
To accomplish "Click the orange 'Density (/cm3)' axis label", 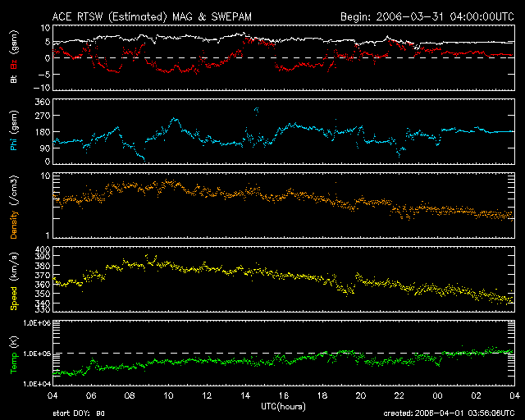I will point(14,207).
